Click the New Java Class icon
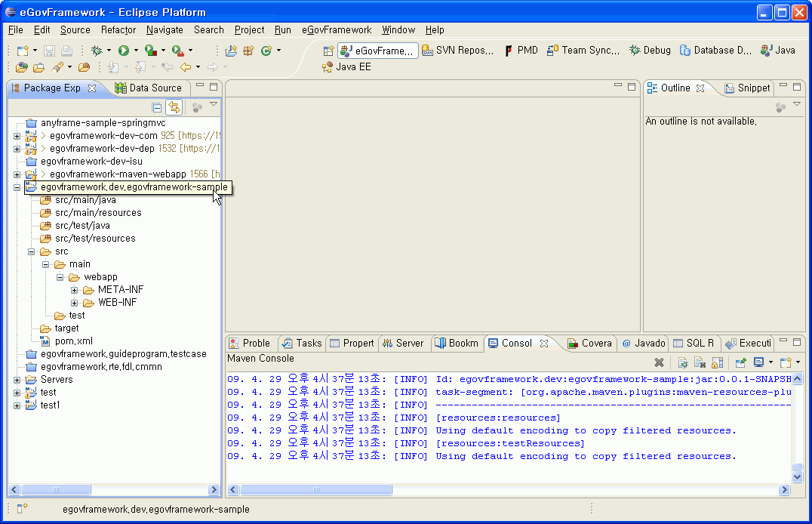The width and height of the screenshot is (812, 524). pyautogui.click(x=265, y=51)
